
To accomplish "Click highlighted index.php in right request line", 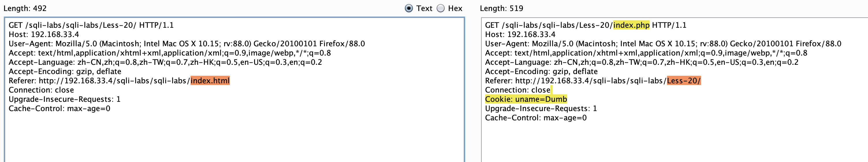I will (631, 25).
